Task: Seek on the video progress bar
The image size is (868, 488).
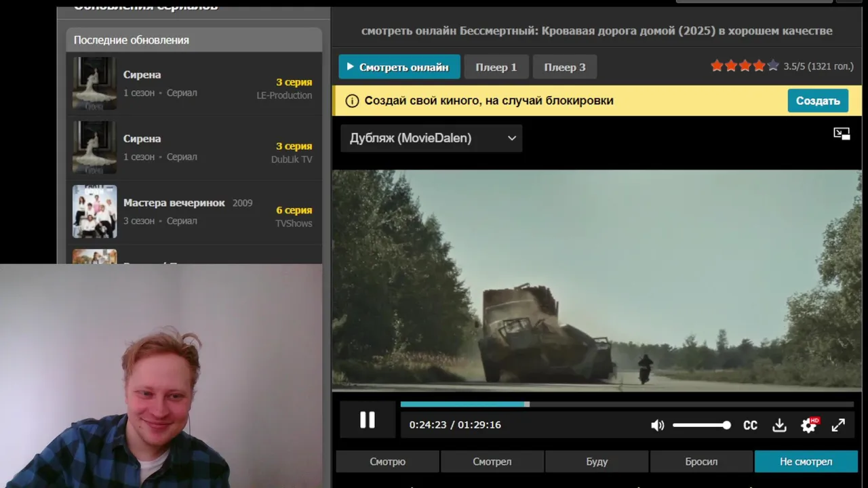Action: (627, 405)
